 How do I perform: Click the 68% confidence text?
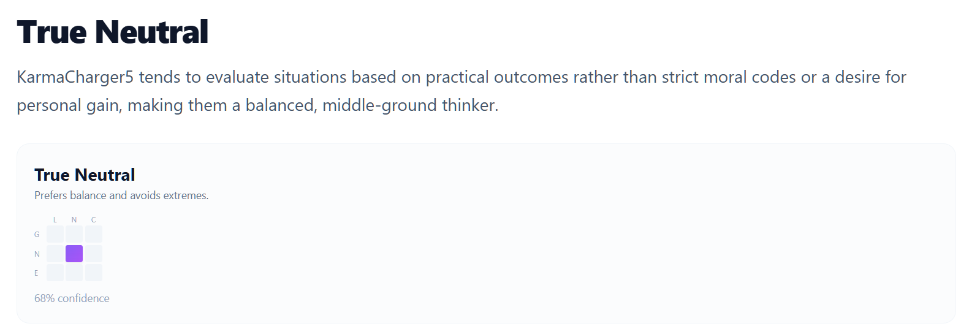[72, 298]
